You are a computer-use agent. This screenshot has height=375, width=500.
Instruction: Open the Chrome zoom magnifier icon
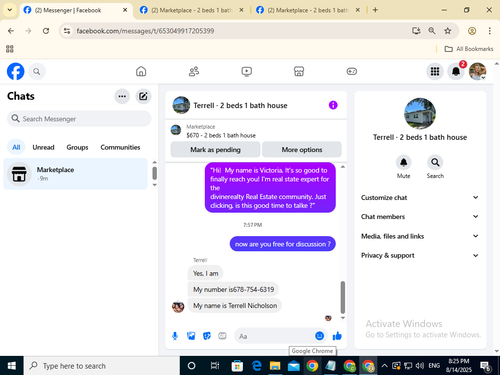[x=432, y=31]
